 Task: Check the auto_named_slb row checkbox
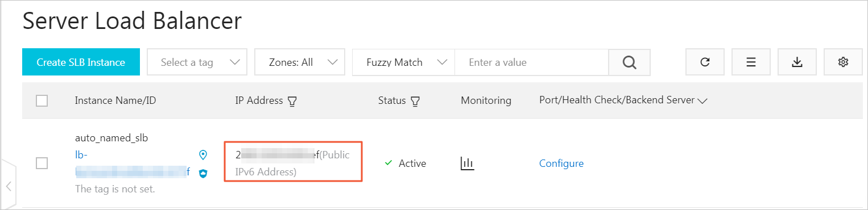[x=42, y=163]
